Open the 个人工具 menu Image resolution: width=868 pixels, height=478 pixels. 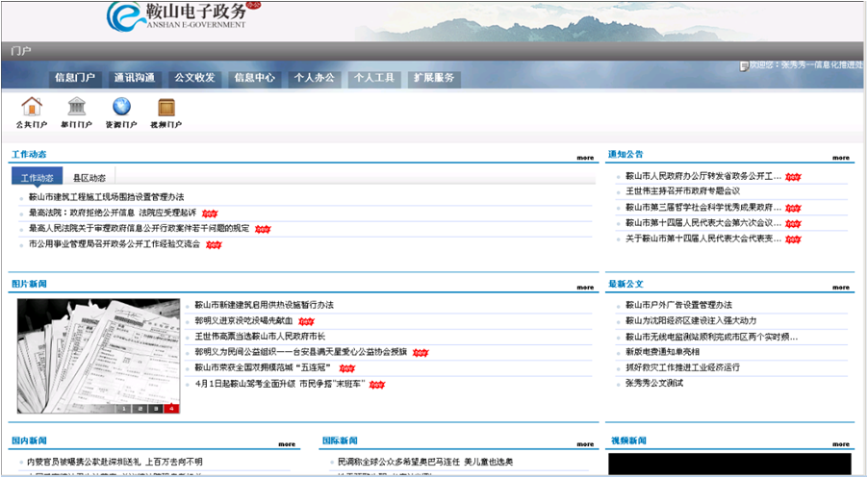[x=373, y=78]
